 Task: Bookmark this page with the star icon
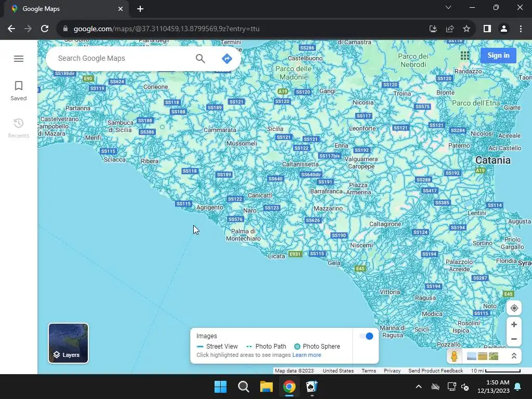coord(467,29)
